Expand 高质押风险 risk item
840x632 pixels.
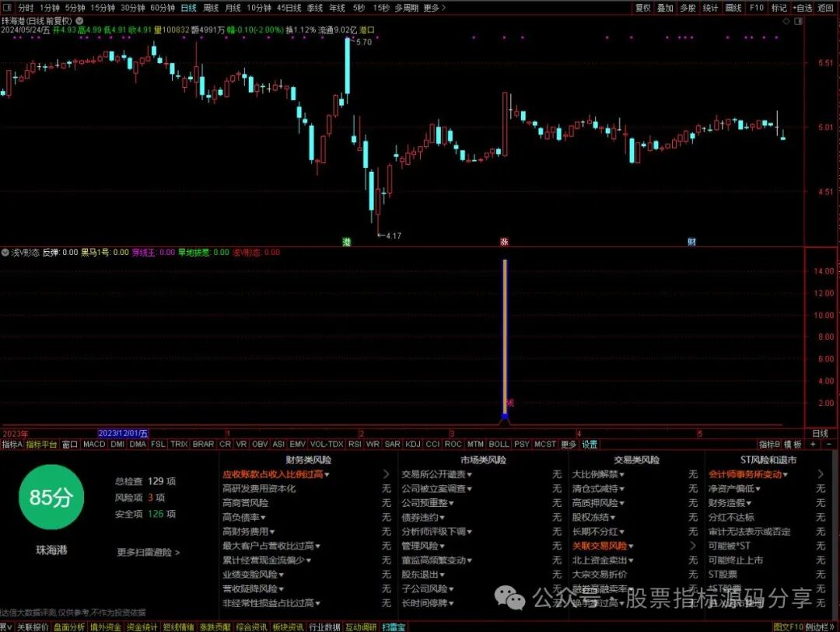598,503
